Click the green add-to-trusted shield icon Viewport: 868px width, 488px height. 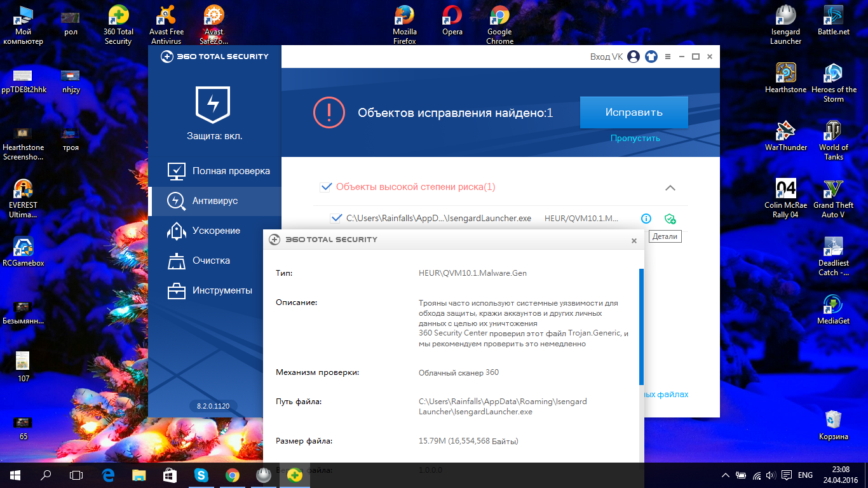click(670, 219)
